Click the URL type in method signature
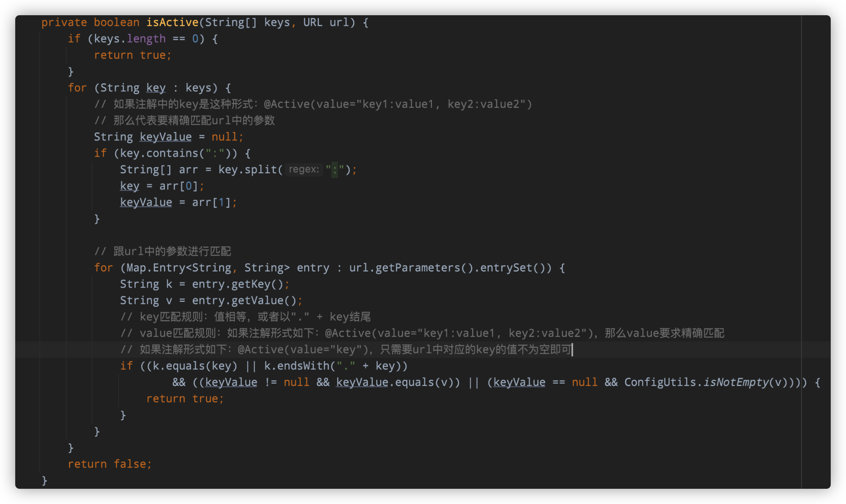846x504 pixels. [x=313, y=22]
